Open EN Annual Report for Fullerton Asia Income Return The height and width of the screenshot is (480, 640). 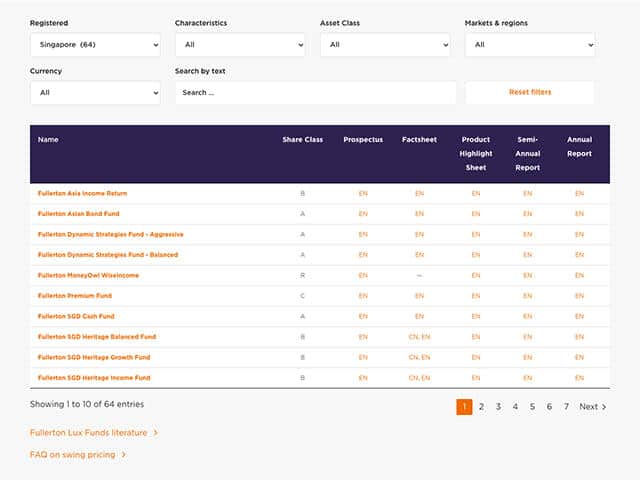pos(579,193)
